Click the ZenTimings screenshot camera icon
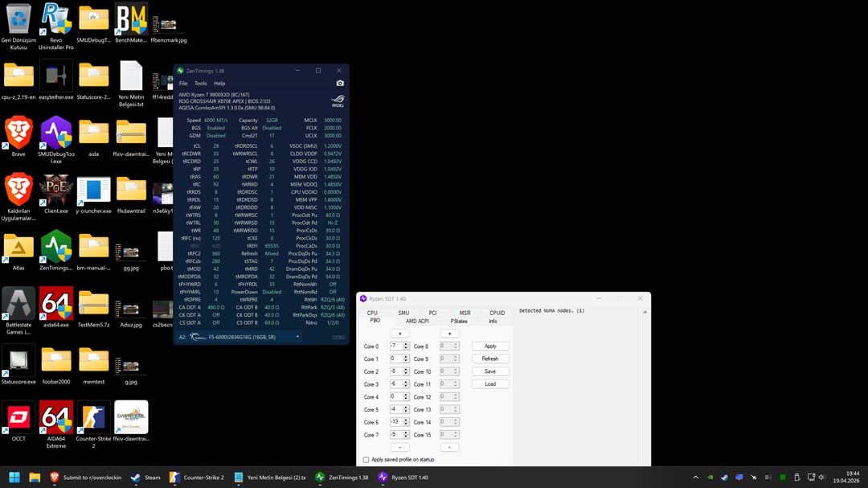This screenshot has width=868, height=488. pos(340,83)
